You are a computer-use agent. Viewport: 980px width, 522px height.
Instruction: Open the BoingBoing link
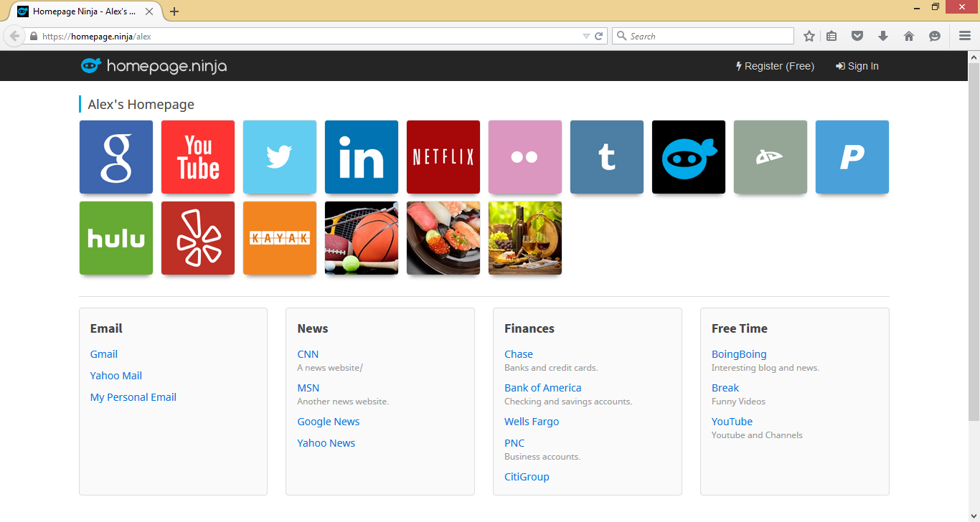739,354
